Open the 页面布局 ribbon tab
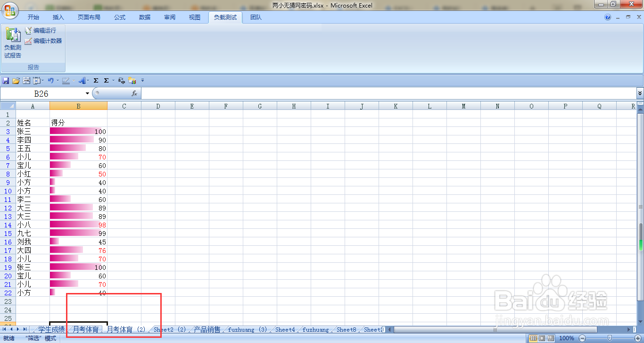644x343 pixels. tap(89, 17)
